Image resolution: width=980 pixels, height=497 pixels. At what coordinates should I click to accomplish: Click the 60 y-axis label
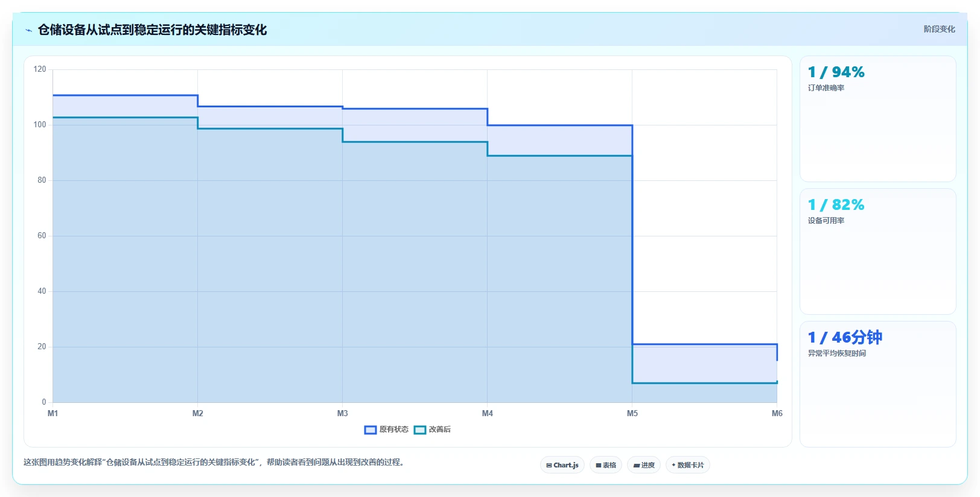pos(42,236)
